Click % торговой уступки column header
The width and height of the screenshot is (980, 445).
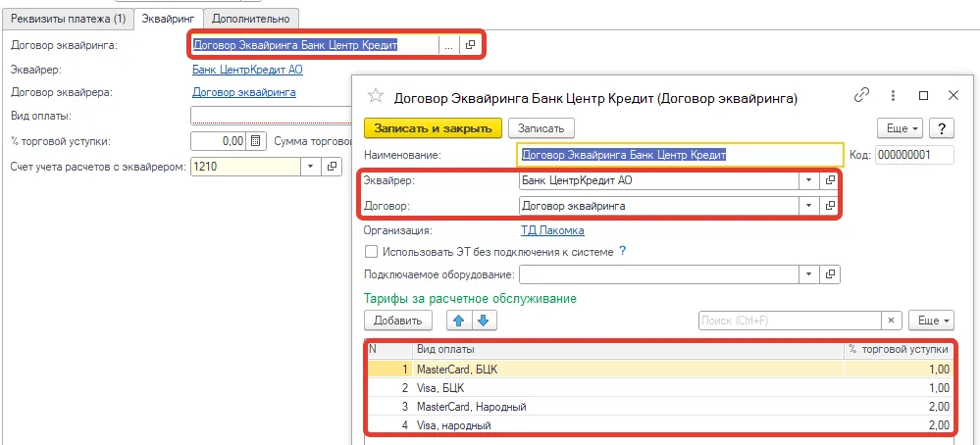pyautogui.click(x=899, y=350)
